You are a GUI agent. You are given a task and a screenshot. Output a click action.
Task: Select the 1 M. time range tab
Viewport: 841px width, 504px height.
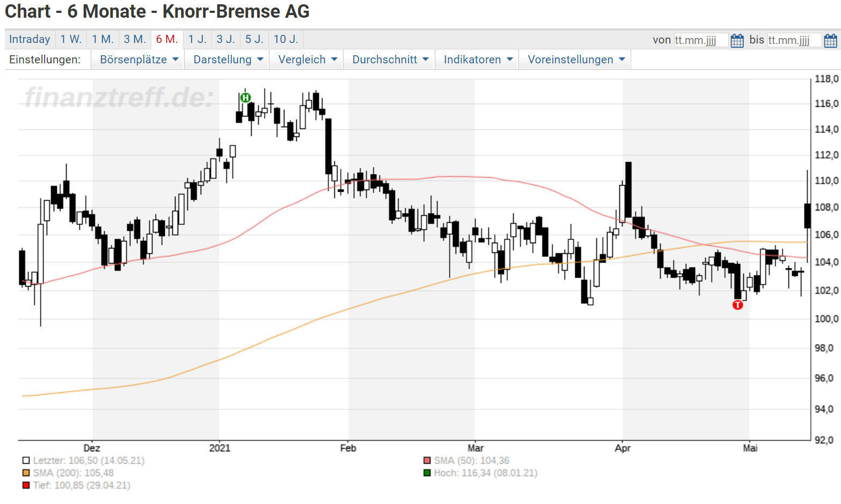click(103, 39)
